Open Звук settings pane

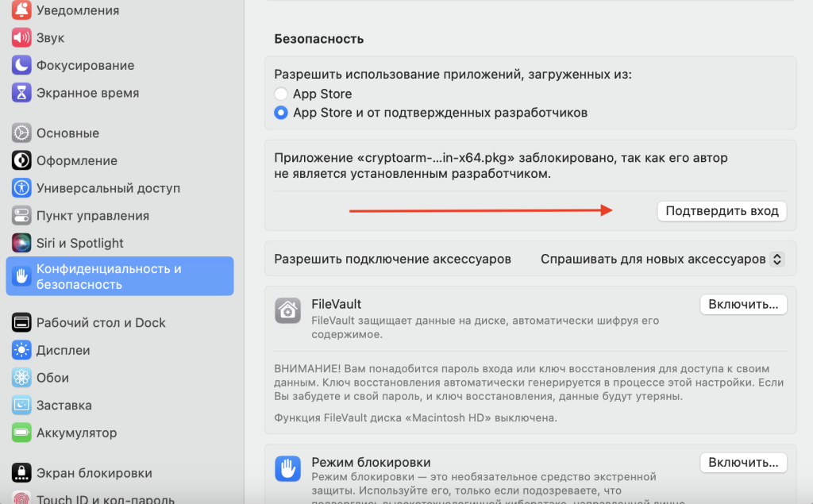click(120, 37)
